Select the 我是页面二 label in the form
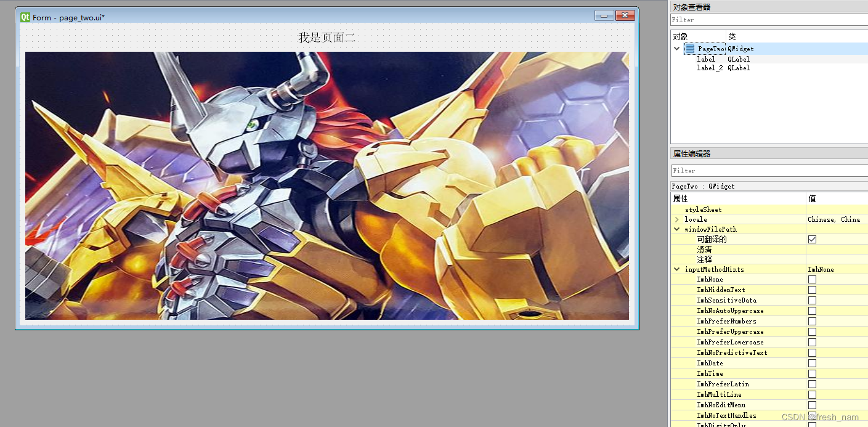This screenshot has width=868, height=427. click(327, 38)
